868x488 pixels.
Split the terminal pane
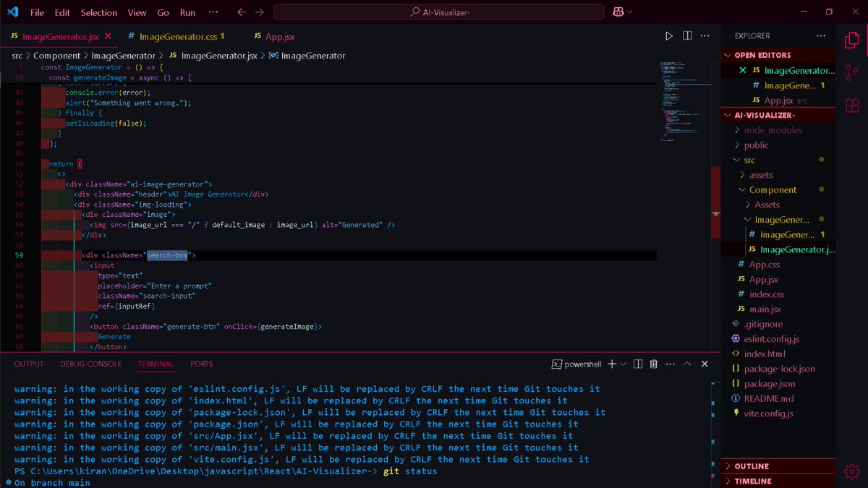(x=638, y=364)
